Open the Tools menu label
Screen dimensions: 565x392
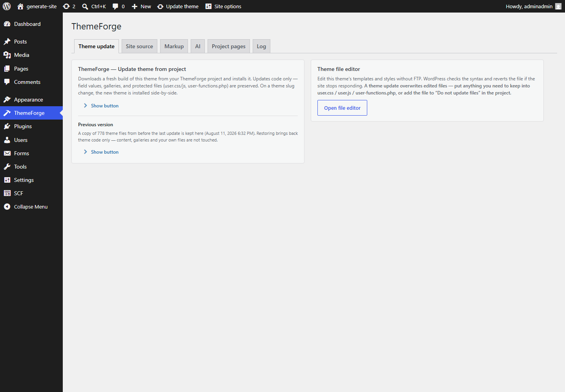[20, 167]
